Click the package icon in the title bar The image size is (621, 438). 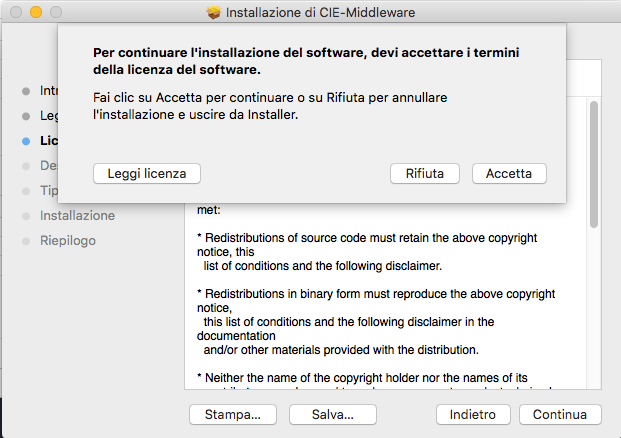(213, 12)
